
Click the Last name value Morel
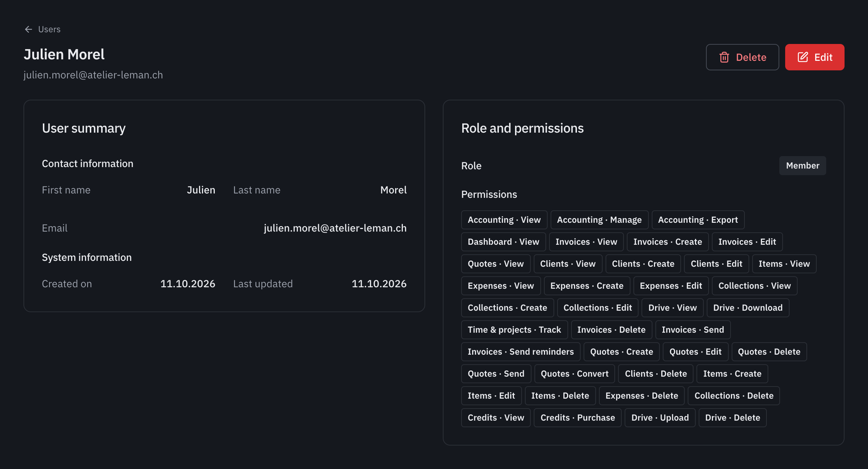tap(393, 190)
